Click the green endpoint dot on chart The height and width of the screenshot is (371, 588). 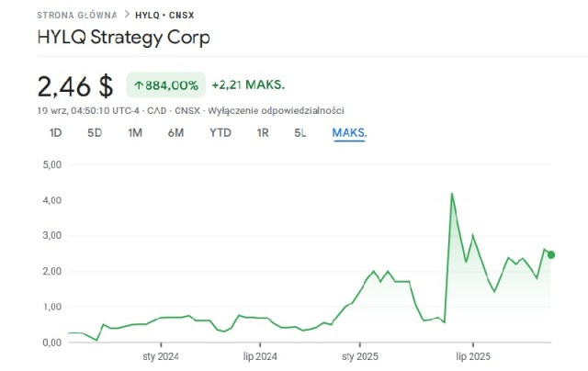click(x=551, y=254)
